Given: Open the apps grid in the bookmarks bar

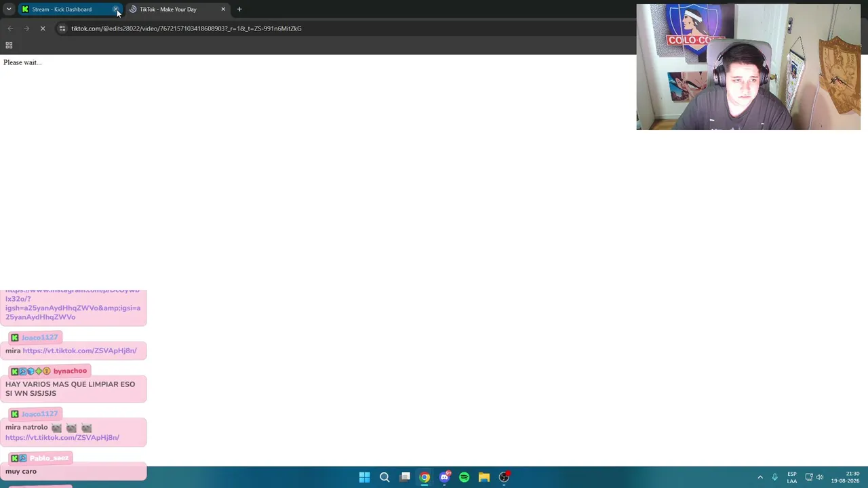Looking at the screenshot, I should 9,45.
